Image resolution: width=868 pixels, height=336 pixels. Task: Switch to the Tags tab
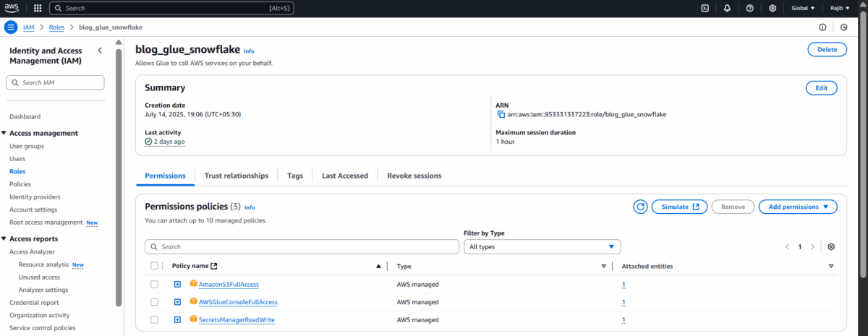(x=295, y=176)
